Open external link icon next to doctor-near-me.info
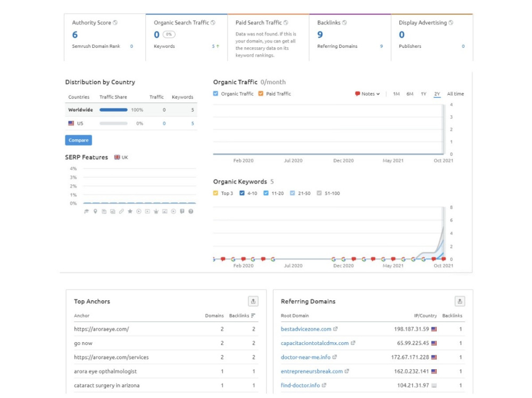This screenshot has height=398, width=532. pyautogui.click(x=335, y=357)
